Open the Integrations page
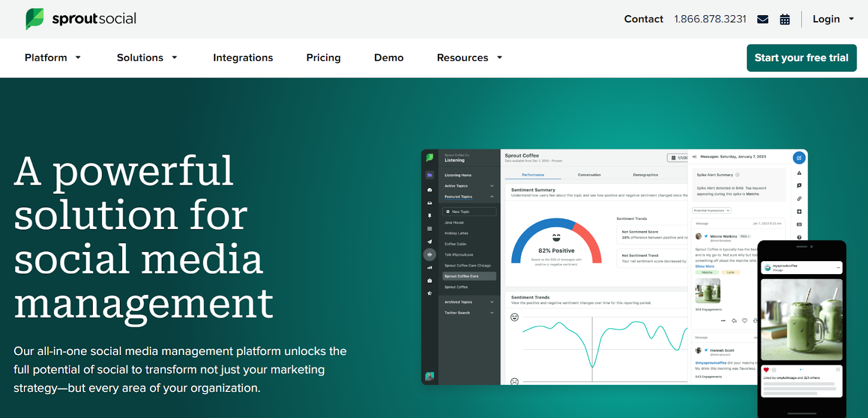 243,58
